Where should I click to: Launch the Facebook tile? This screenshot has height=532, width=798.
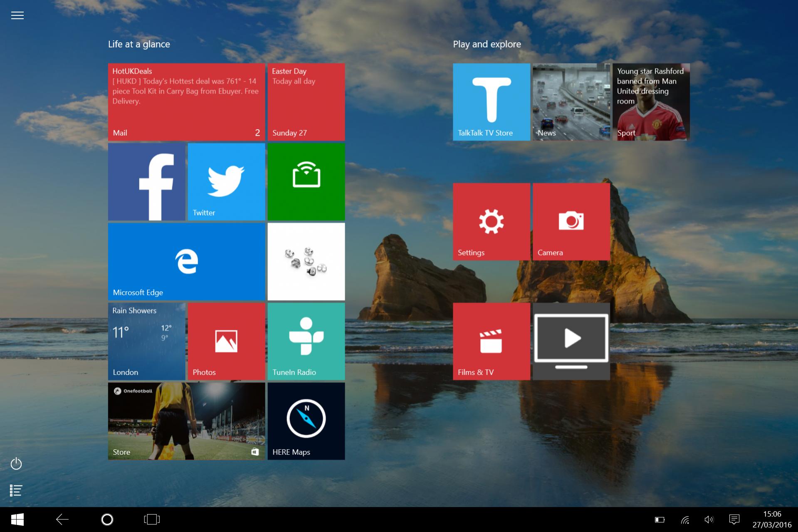[x=146, y=182]
